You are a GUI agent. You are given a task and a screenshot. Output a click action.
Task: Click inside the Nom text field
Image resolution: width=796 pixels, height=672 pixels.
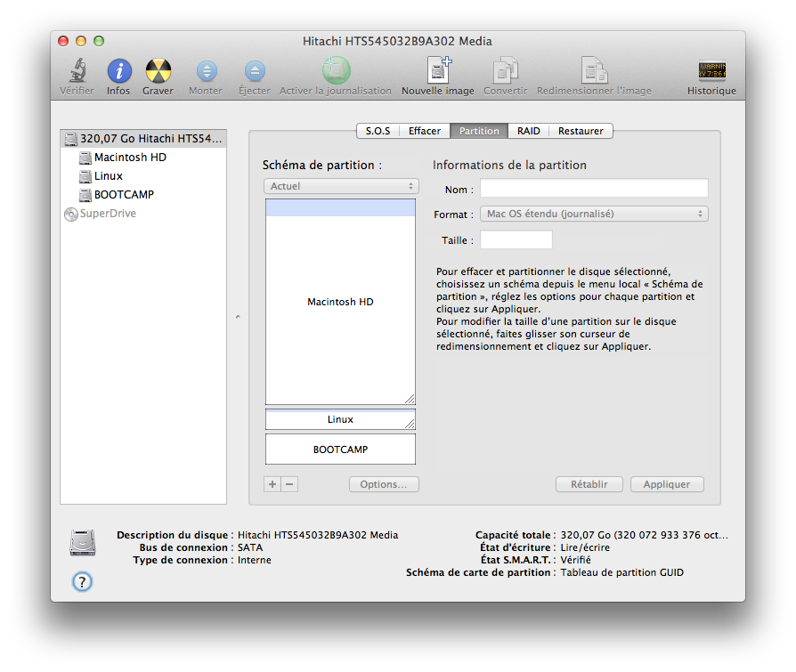tap(594, 189)
